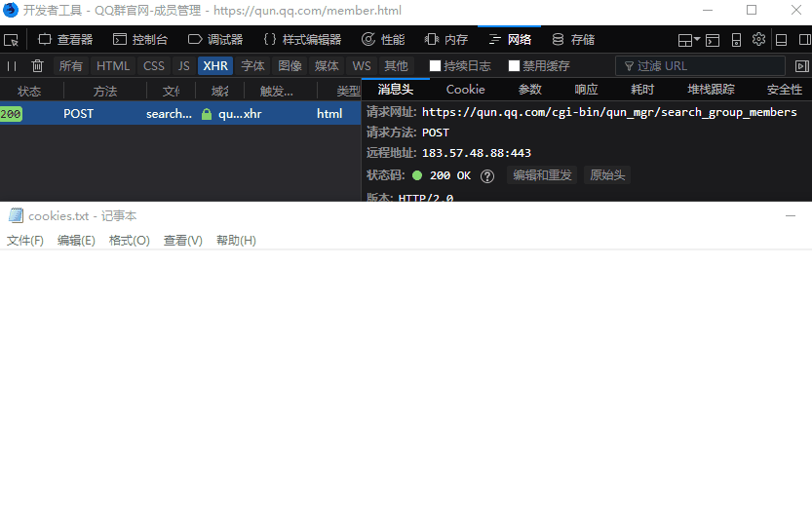
Task: Collapse the network details side panel icon
Action: [801, 66]
